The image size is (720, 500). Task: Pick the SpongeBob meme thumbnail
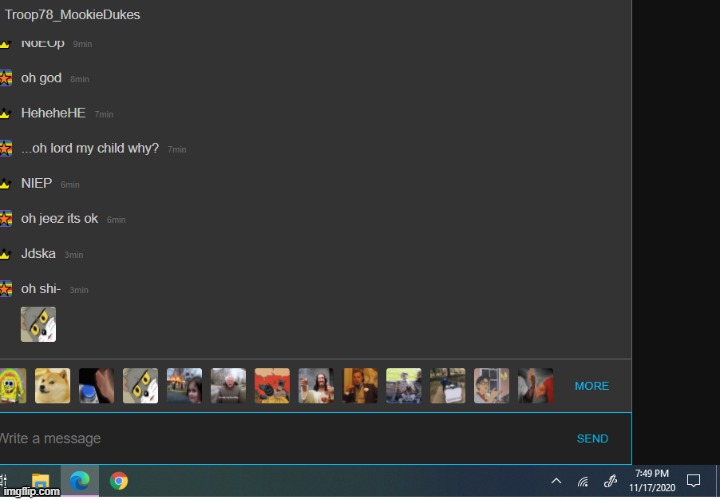(x=12, y=386)
